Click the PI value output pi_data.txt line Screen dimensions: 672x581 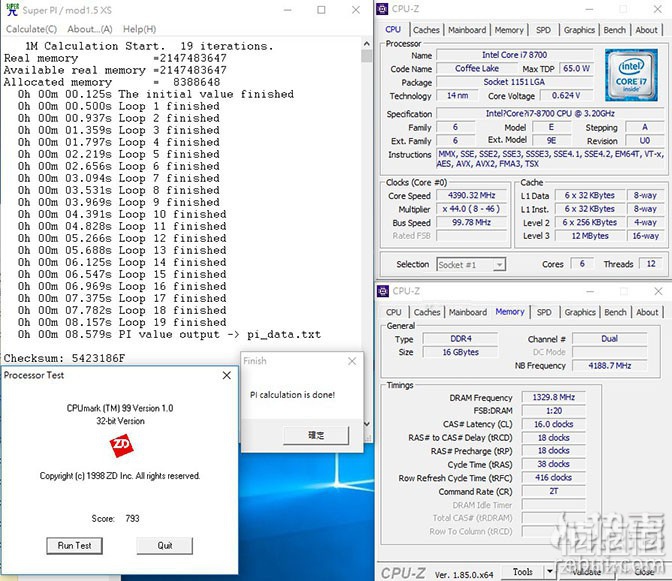(x=169, y=335)
